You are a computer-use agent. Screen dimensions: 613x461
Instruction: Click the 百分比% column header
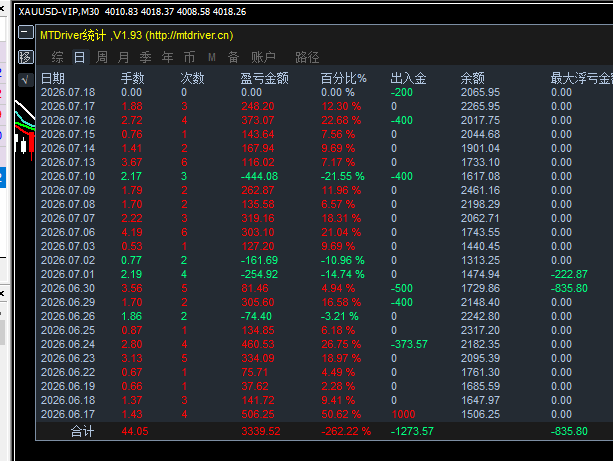pos(343,78)
